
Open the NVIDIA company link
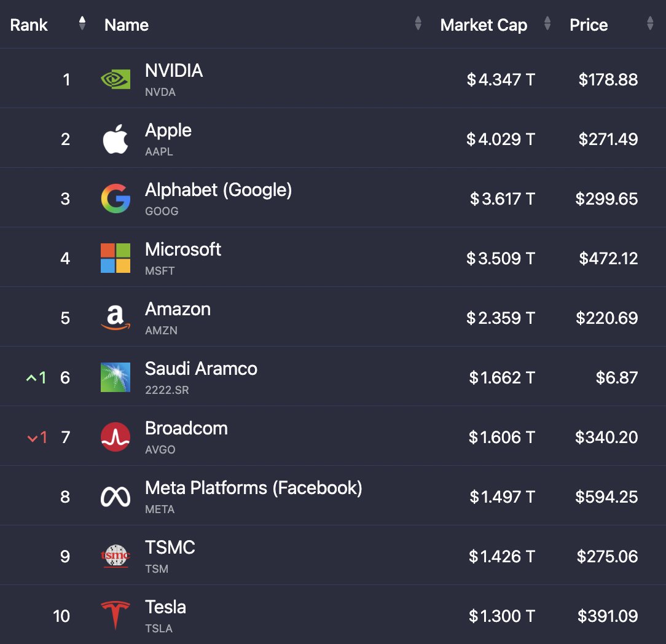(x=174, y=71)
